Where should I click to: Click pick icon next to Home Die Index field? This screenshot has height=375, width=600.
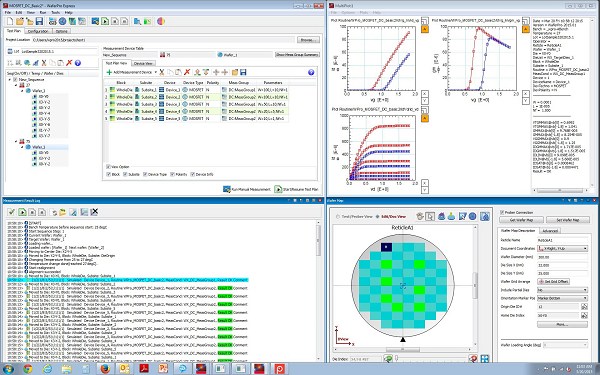click(x=584, y=316)
